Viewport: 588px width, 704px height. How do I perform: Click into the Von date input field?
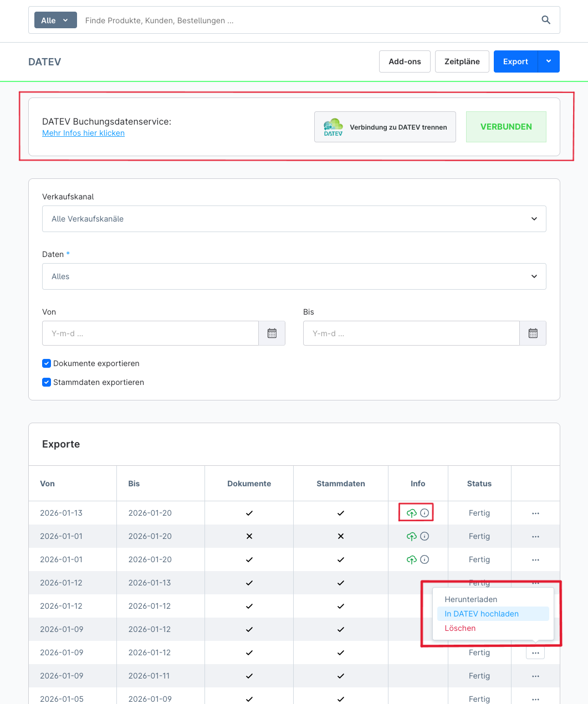[150, 333]
